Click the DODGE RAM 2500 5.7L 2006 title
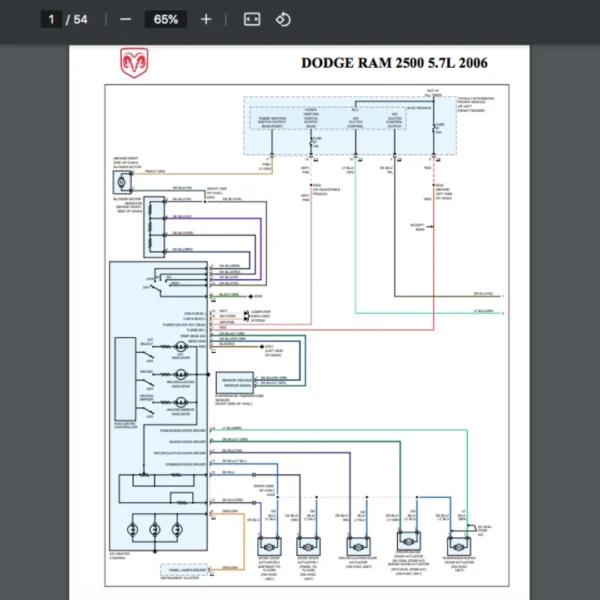600x600 pixels. point(394,63)
